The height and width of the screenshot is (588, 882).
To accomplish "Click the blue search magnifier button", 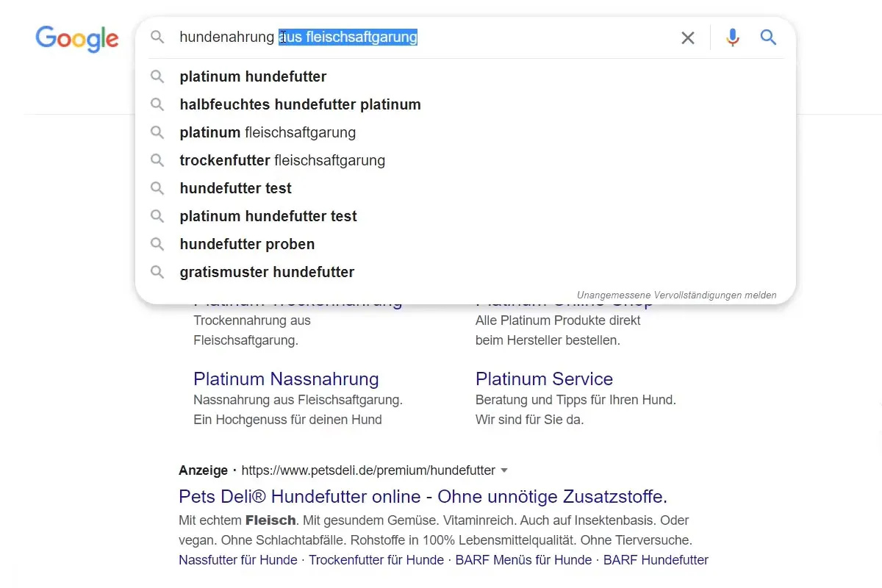I will pos(769,37).
